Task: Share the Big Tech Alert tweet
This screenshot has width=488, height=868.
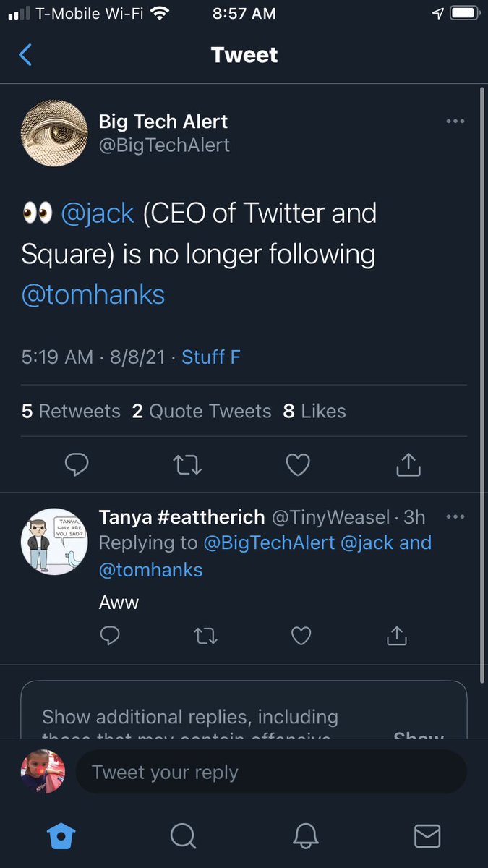Action: [408, 464]
